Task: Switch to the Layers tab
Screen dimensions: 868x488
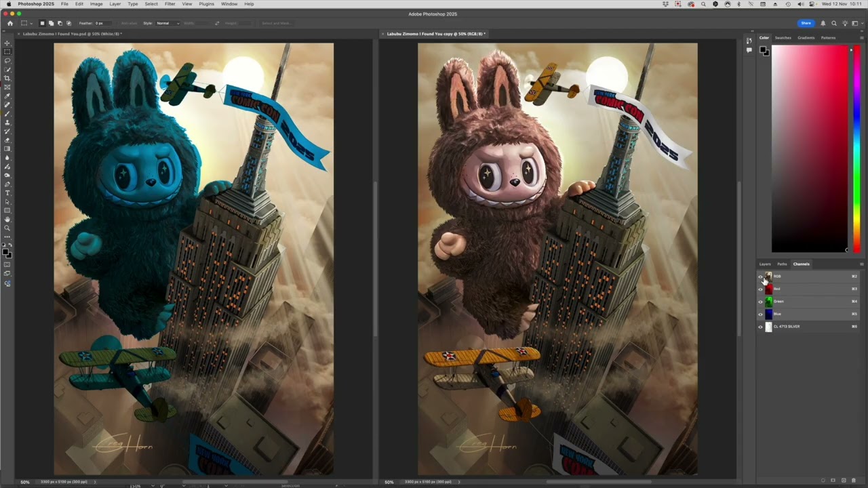Action: pos(765,264)
